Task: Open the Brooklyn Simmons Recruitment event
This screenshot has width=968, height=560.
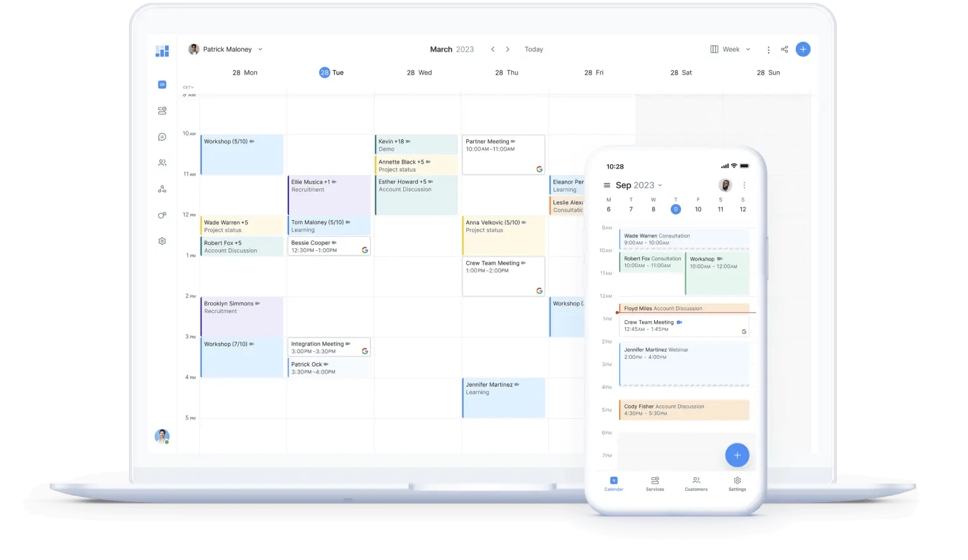Action: (242, 317)
